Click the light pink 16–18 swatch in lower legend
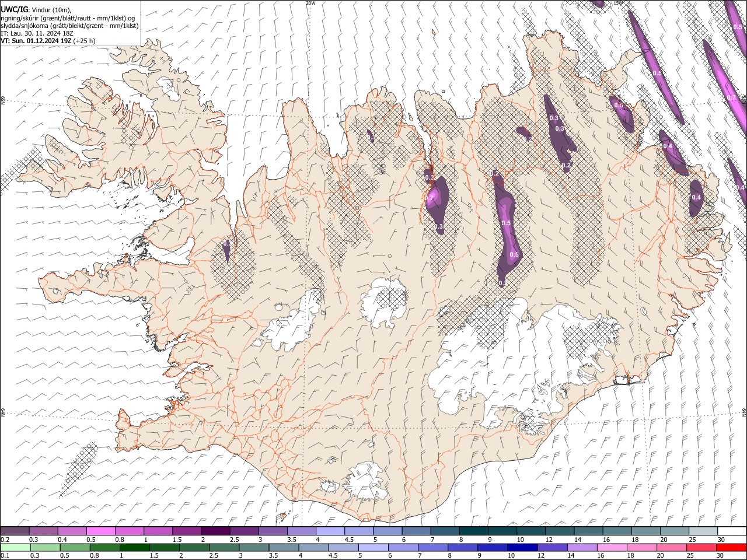Screen dimensions: 747x560 pos(612,547)
